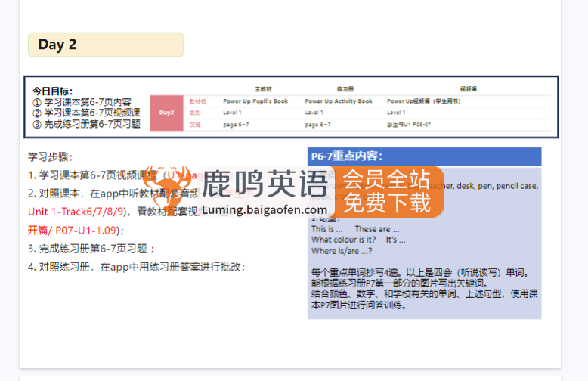The width and height of the screenshot is (588, 381).
Task: Click the red Unit 1-Track6/7/8/9 text
Action: pyautogui.click(x=76, y=211)
